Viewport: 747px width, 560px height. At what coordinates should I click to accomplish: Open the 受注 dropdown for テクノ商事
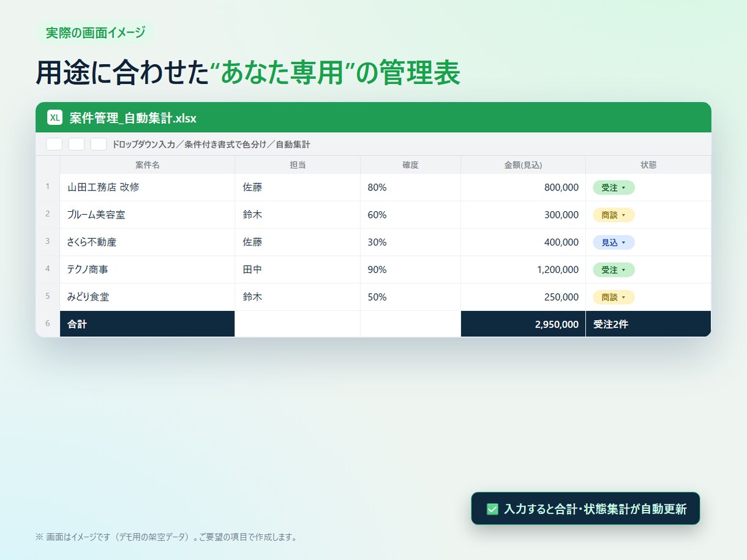point(614,270)
